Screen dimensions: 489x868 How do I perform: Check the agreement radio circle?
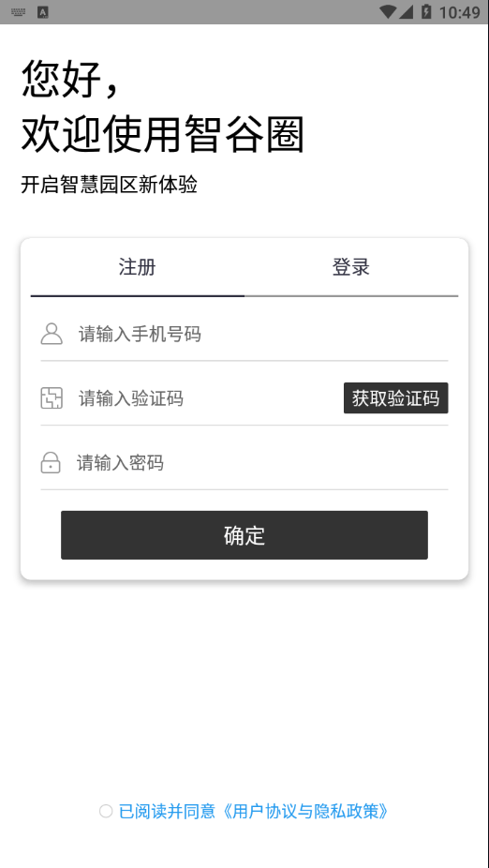click(106, 812)
